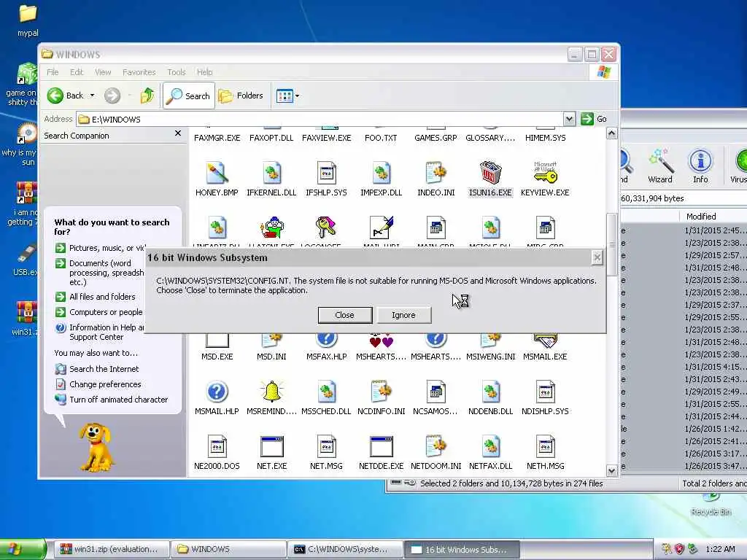Select the NDISHLP.SYS file icon

click(545, 392)
